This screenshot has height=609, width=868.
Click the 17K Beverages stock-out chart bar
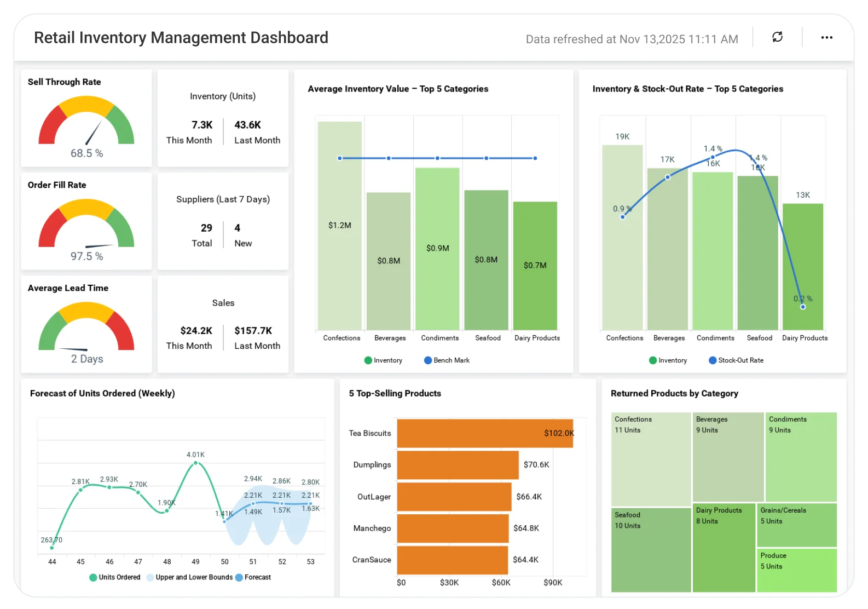tap(668, 249)
